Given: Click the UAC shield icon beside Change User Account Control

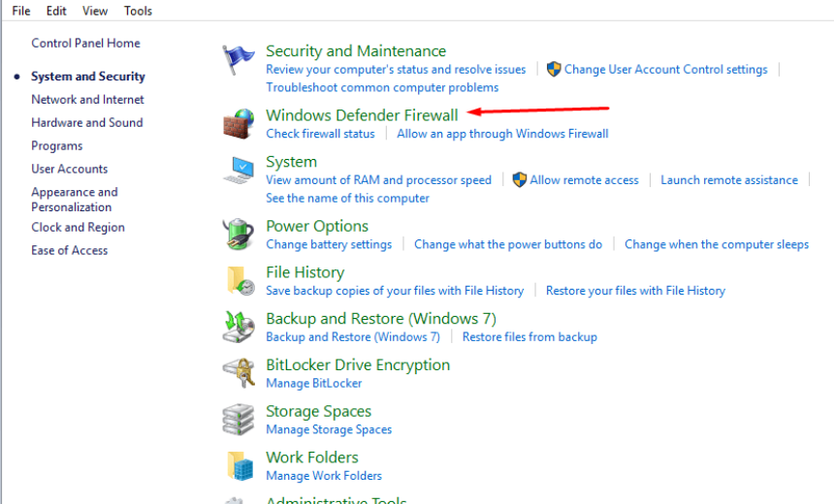Looking at the screenshot, I should tap(554, 69).
